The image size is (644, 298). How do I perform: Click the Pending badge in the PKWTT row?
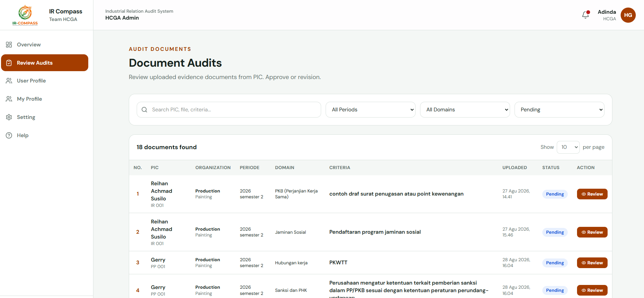(x=555, y=263)
